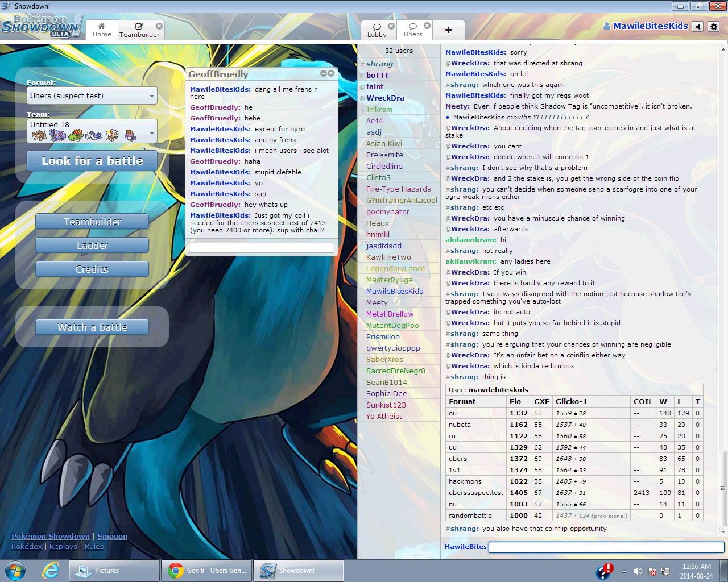Open the Windows Start menu orb

click(x=15, y=571)
